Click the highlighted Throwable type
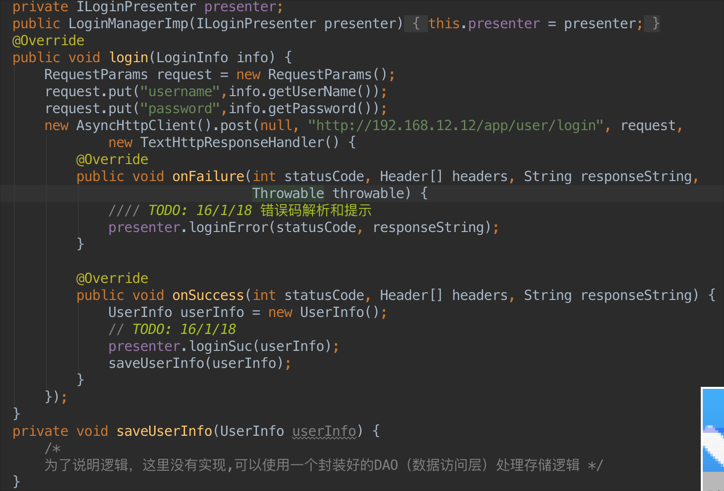The height and width of the screenshot is (491, 724). pos(288,193)
